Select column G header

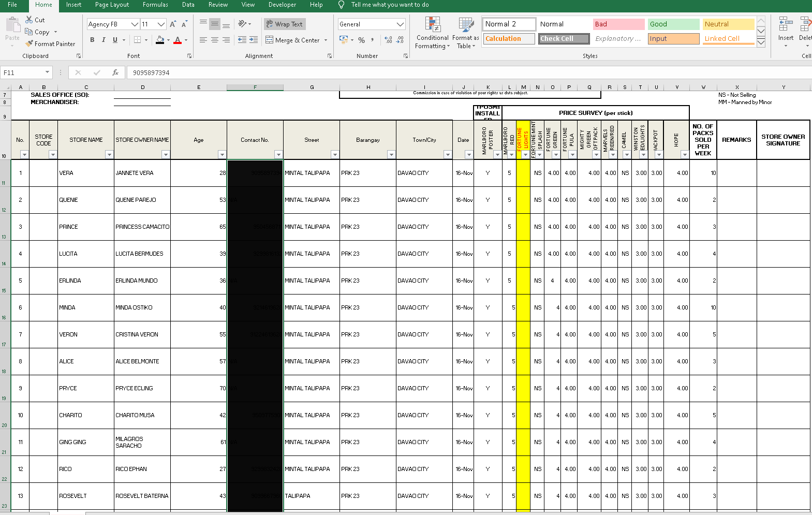tap(312, 87)
